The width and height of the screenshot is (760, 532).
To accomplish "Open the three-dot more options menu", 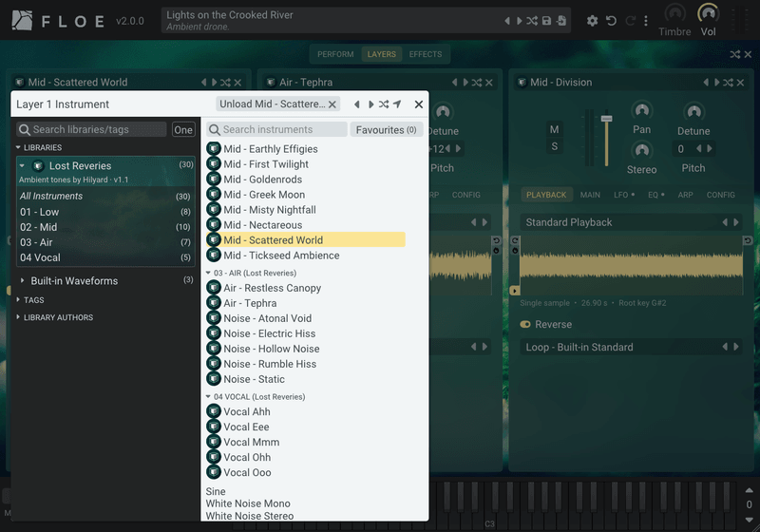I will pos(646,21).
